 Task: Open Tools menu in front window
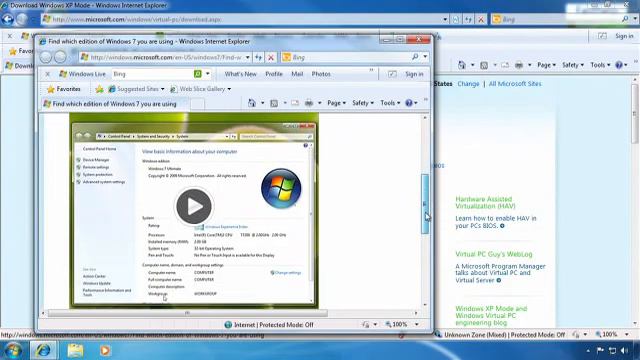pyautogui.click(x=390, y=103)
